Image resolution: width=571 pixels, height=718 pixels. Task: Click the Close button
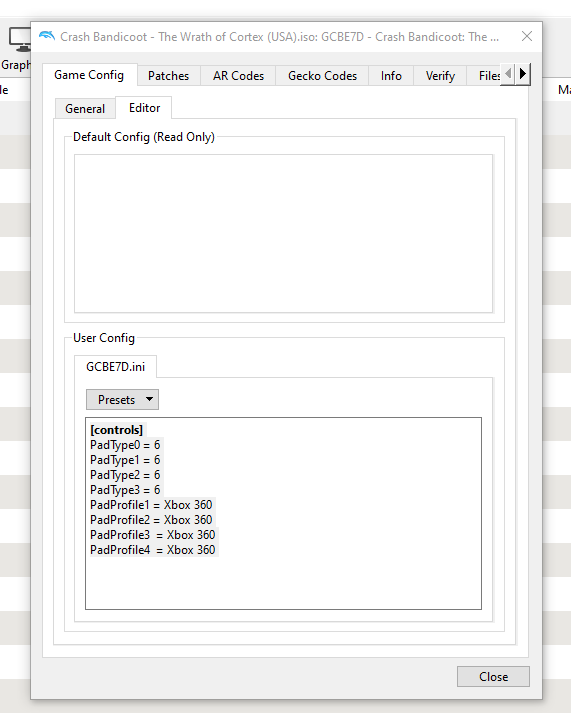click(493, 676)
